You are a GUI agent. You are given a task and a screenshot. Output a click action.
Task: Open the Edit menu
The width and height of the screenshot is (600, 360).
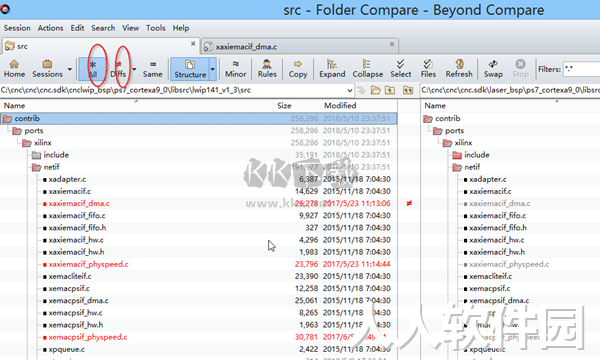click(x=77, y=28)
